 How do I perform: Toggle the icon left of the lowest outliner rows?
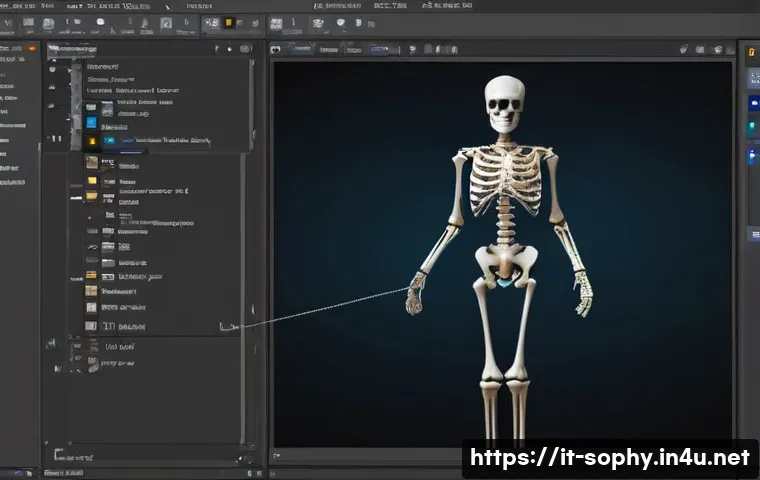pyautogui.click(x=49, y=343)
